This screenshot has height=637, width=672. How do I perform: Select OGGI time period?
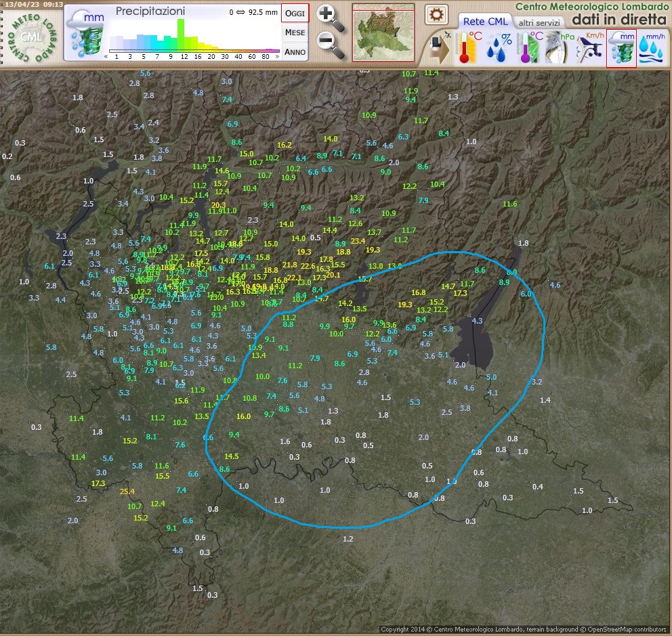295,14
